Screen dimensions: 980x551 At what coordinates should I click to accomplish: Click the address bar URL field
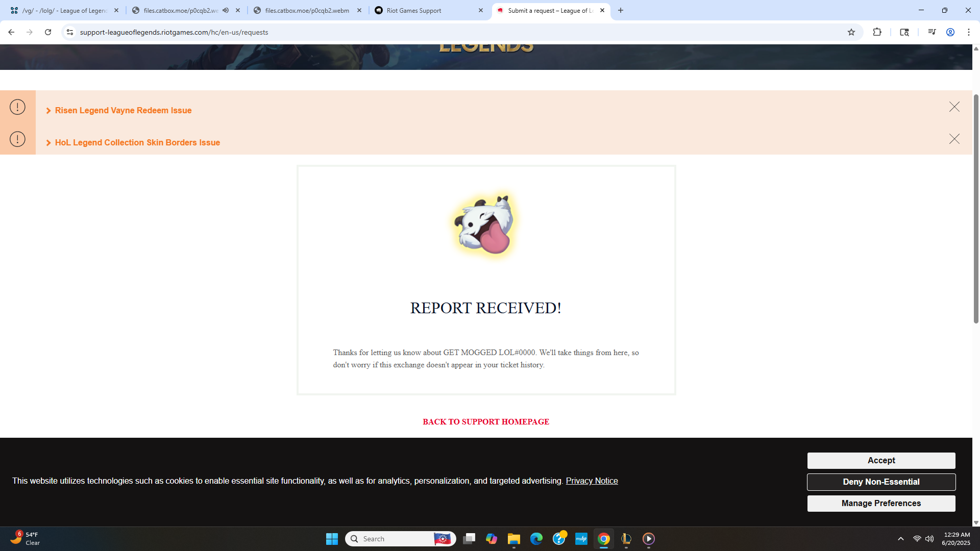point(459,32)
